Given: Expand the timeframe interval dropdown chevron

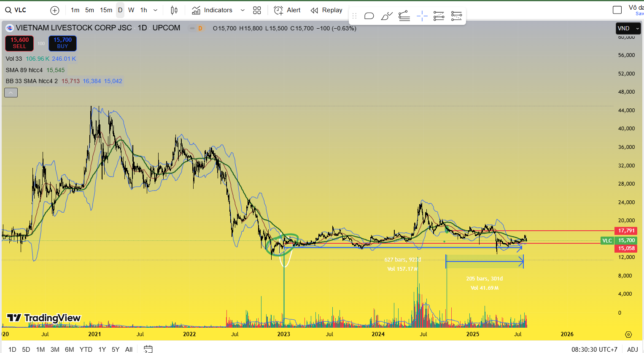Looking at the screenshot, I should pos(156,10).
